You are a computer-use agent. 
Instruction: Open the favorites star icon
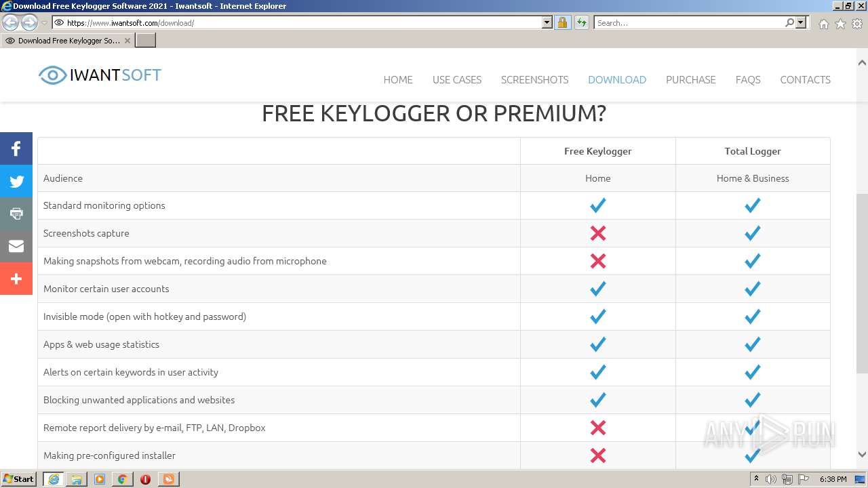(x=840, y=23)
